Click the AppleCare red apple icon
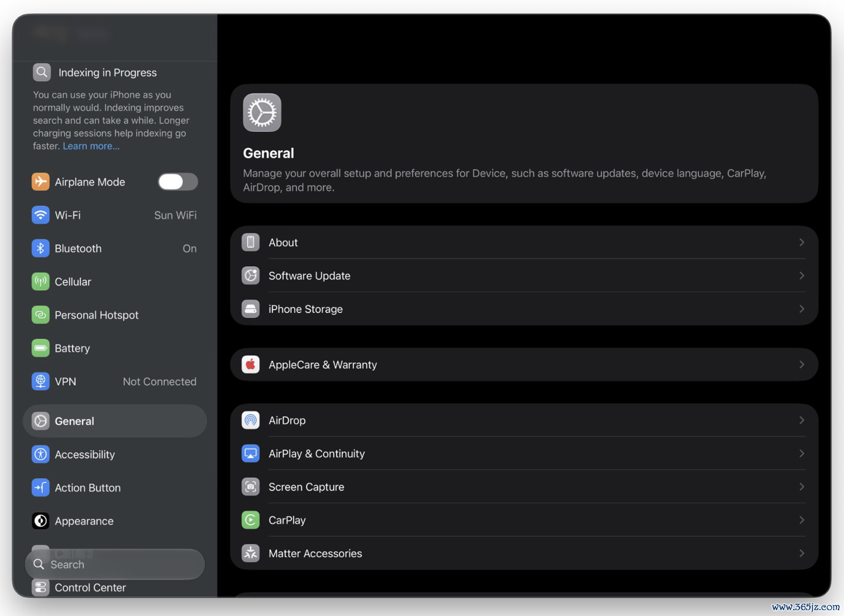The height and width of the screenshot is (616, 844). click(251, 365)
